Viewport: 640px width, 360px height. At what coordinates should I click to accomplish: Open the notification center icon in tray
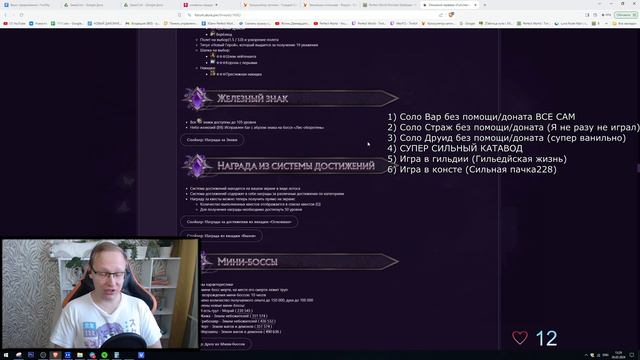click(631, 355)
